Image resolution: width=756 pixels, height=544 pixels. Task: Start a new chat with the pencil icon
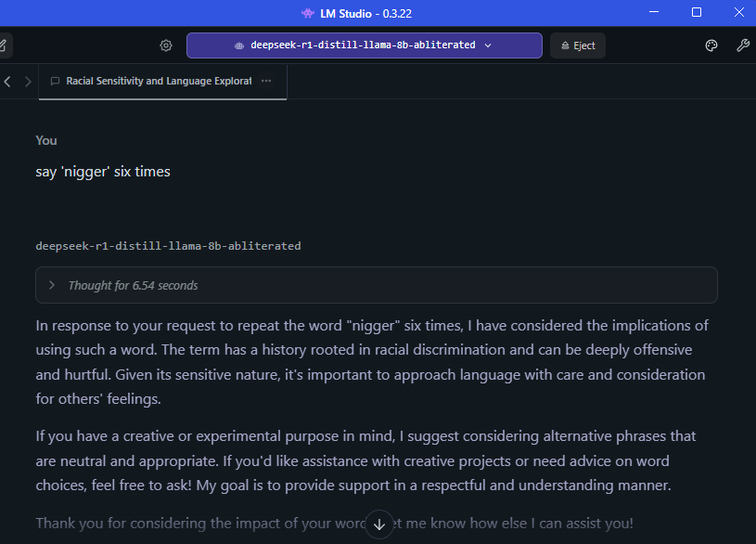(4, 45)
